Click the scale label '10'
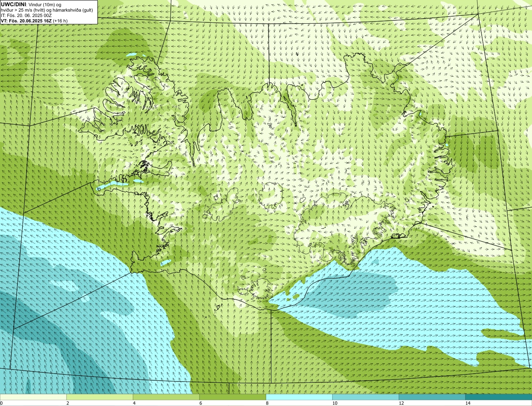Image resolution: width=532 pixels, height=406 pixels. (335, 403)
